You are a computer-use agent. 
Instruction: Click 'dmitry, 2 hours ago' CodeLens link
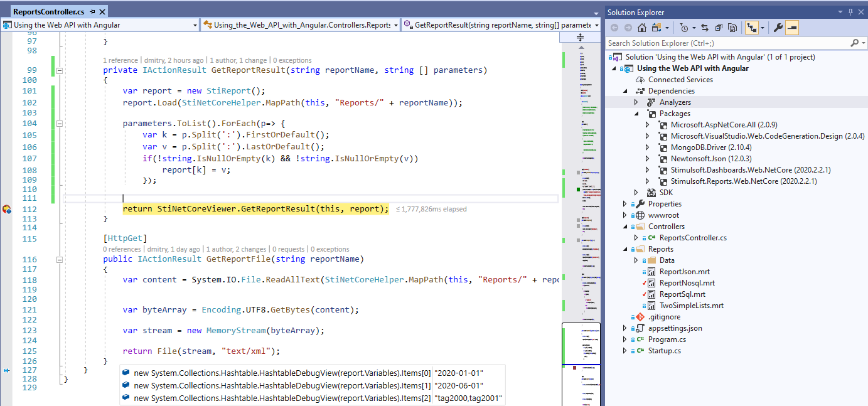(x=174, y=60)
